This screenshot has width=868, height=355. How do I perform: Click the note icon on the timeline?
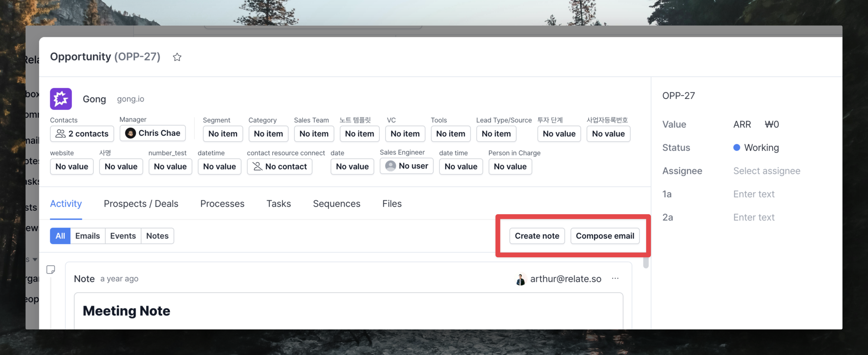(x=51, y=270)
